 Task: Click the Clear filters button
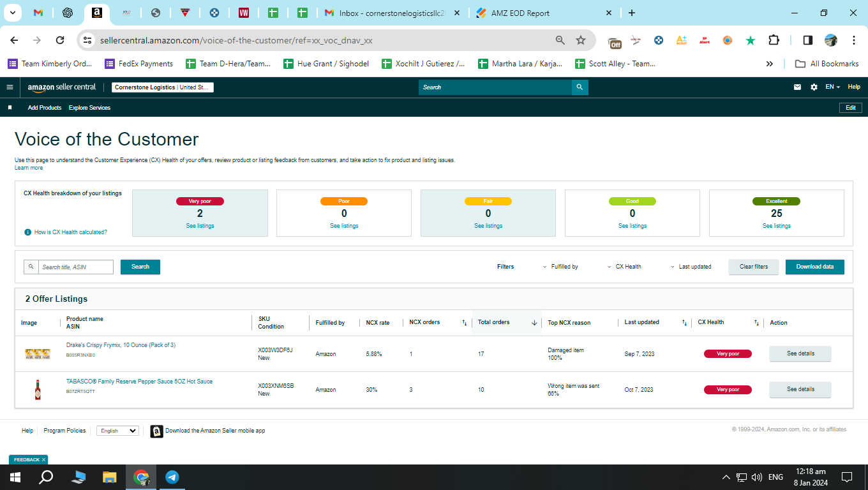pos(754,267)
